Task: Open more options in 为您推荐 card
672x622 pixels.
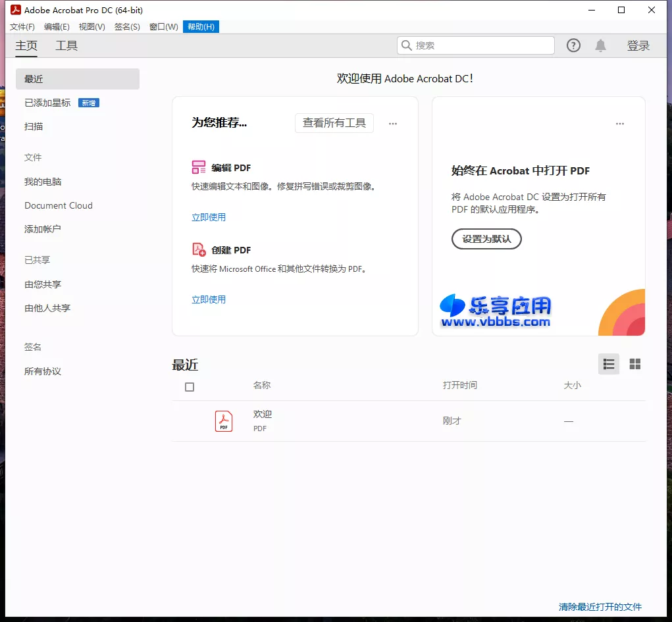Action: coord(392,124)
